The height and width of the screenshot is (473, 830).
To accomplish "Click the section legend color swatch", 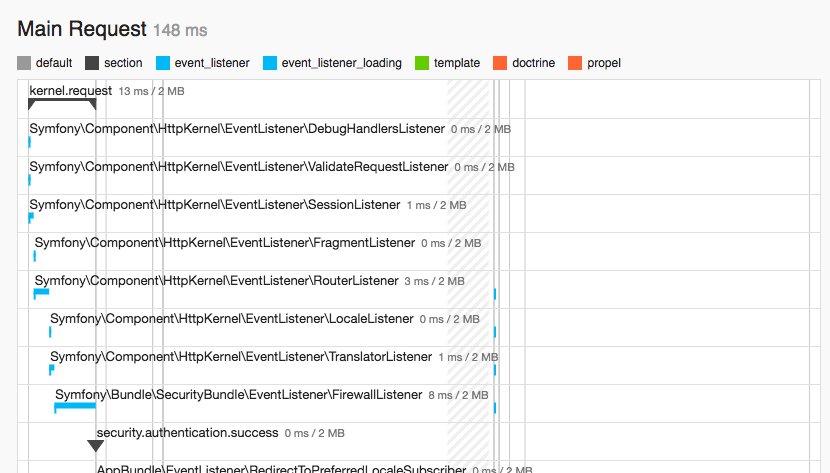I will (x=92, y=63).
